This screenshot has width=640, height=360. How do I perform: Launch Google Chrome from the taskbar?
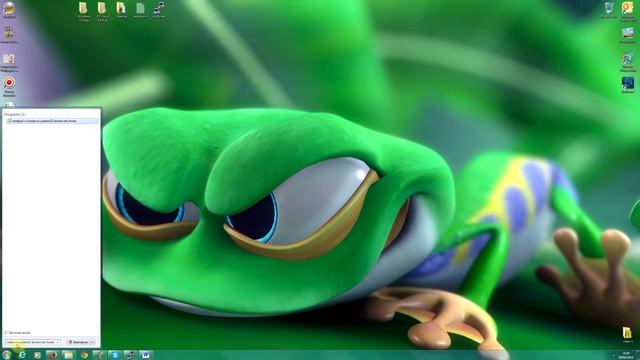point(84,355)
